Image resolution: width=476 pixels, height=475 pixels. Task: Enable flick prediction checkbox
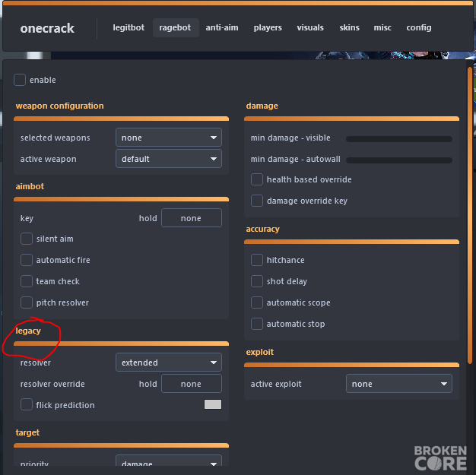pyautogui.click(x=27, y=404)
